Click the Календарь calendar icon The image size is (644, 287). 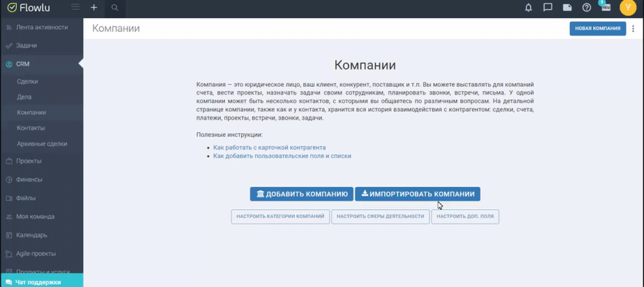point(8,236)
